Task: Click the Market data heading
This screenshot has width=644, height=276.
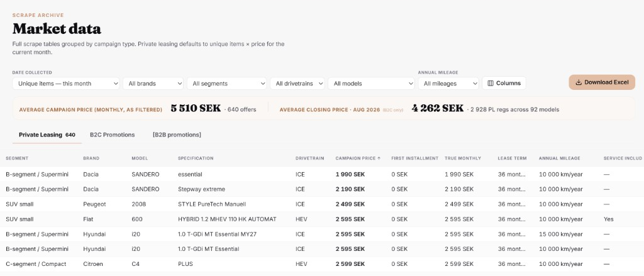Action: tap(57, 29)
